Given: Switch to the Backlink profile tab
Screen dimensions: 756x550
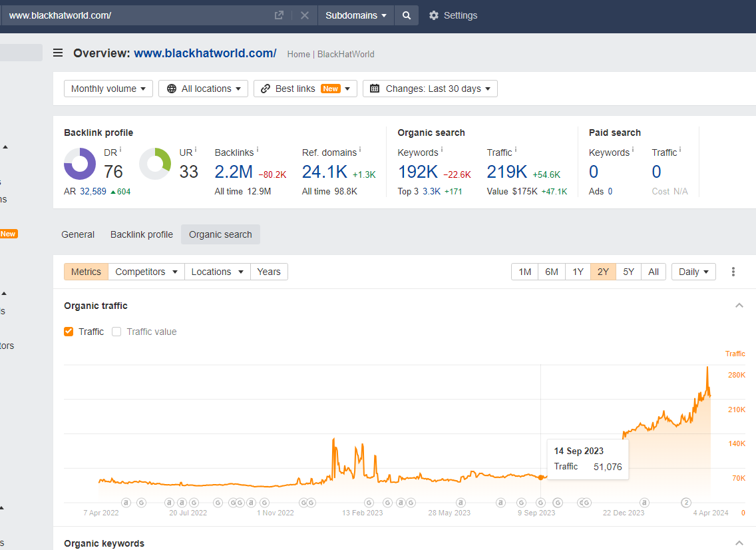Looking at the screenshot, I should coord(142,234).
